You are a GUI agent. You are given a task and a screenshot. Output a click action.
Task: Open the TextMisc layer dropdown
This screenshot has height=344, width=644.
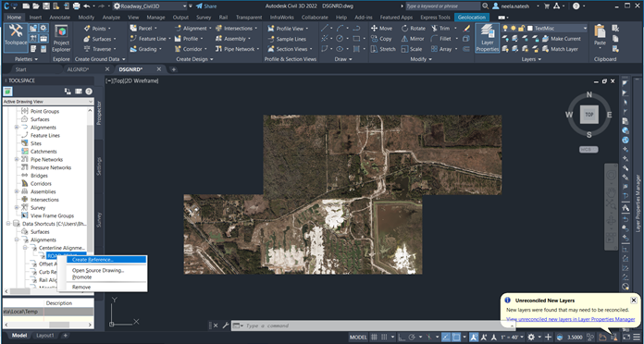(585, 29)
